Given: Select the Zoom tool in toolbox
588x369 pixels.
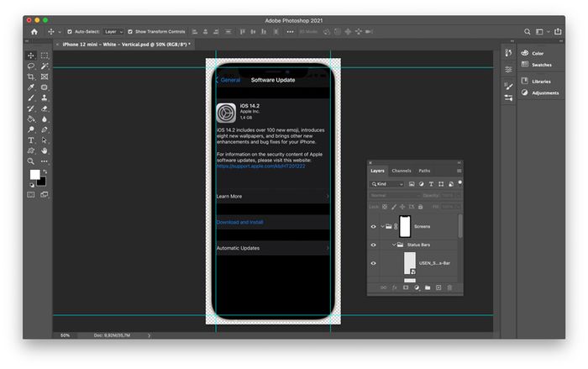Looking at the screenshot, I should pyautogui.click(x=31, y=161).
